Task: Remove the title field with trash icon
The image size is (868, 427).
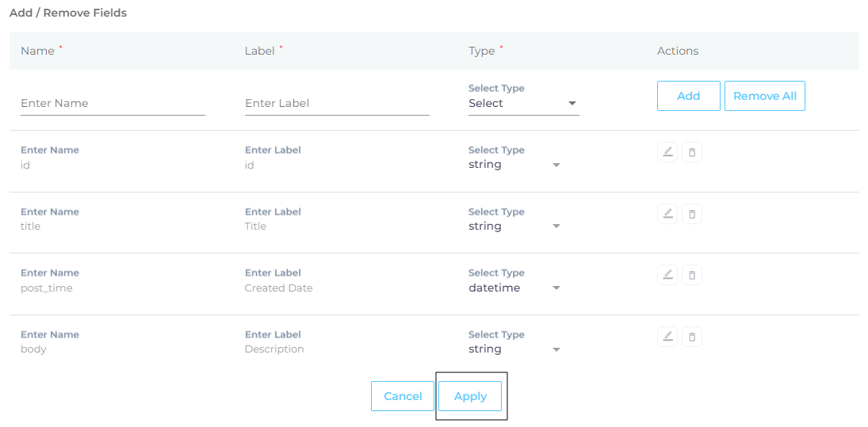Action: point(691,214)
